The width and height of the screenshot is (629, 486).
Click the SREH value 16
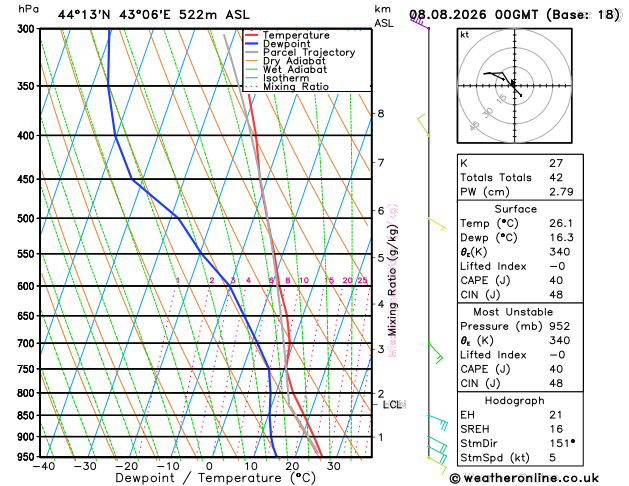point(556,429)
